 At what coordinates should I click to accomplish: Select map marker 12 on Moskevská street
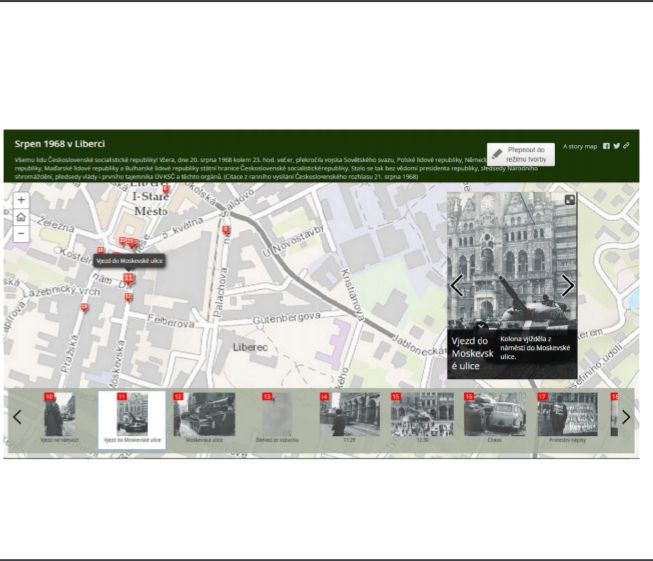click(x=129, y=297)
